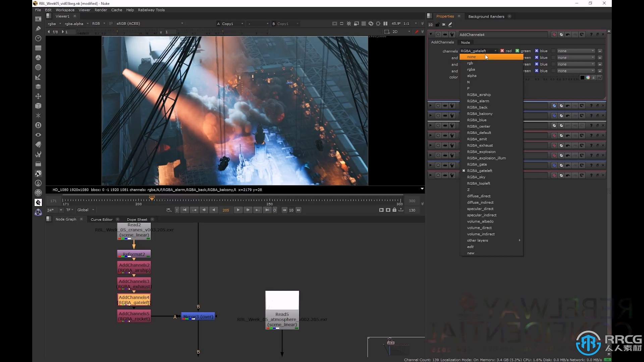Screen dimensions: 644x362
Task: Open the 3D nodes toolbar (cube icon)
Action: coord(38,106)
